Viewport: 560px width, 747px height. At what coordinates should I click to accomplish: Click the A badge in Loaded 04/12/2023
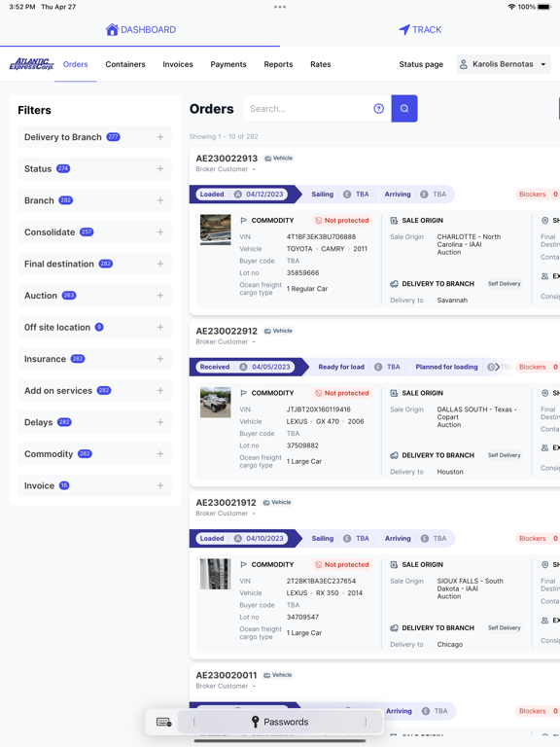coord(237,195)
